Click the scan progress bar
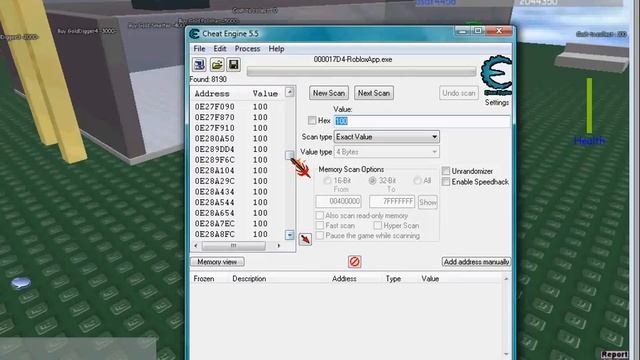This screenshot has height=360, width=640. pos(361,72)
